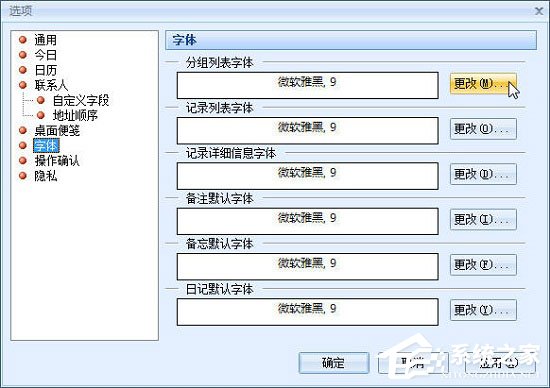Click 更改(Y) for 日记默认字体
Image resolution: width=550 pixels, height=388 pixels.
click(483, 310)
